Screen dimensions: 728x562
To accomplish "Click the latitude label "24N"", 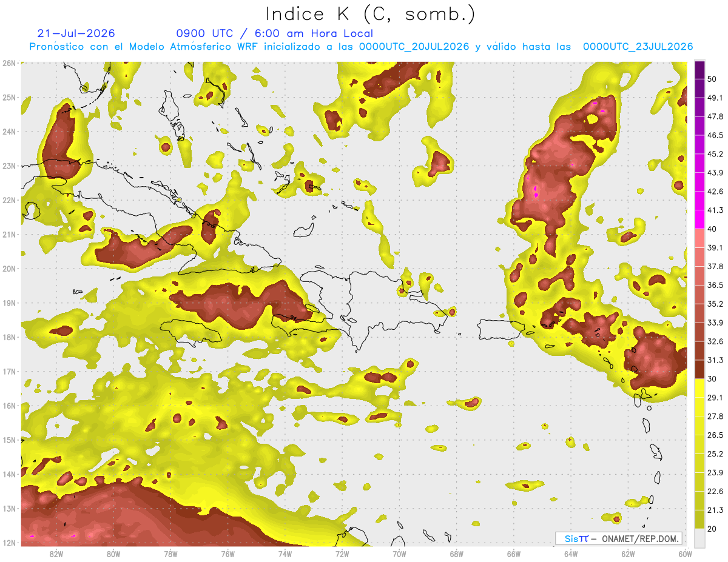I will [8, 132].
